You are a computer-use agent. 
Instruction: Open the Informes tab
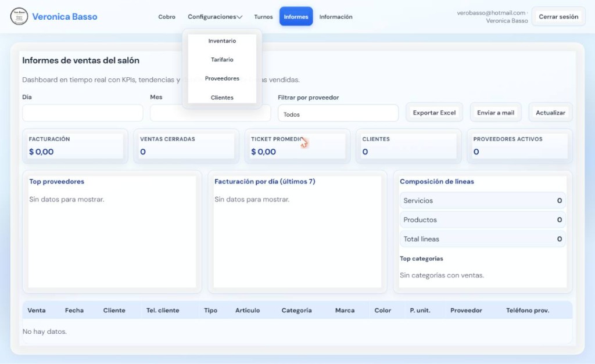pyautogui.click(x=296, y=17)
